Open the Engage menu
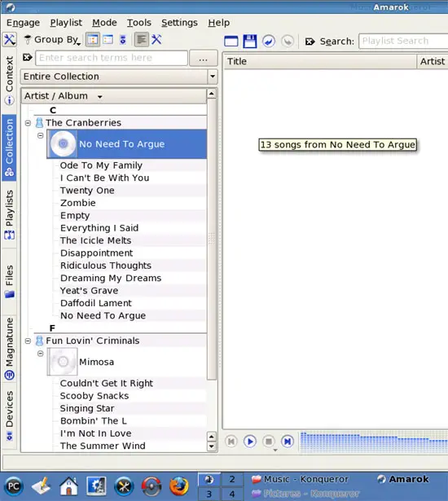Screen dimensions: 448x501 [x=23, y=23]
